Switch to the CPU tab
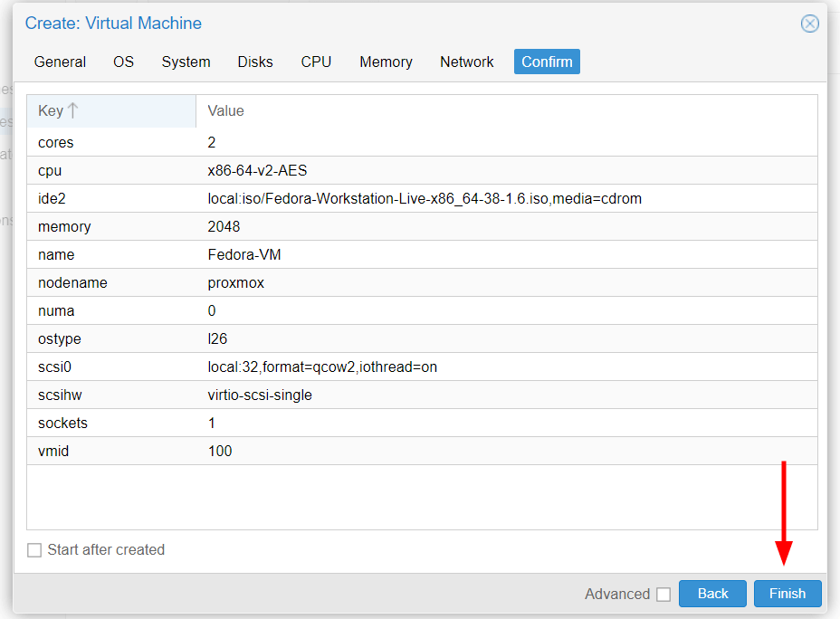Screen dimensions: 840x619 tap(316, 62)
